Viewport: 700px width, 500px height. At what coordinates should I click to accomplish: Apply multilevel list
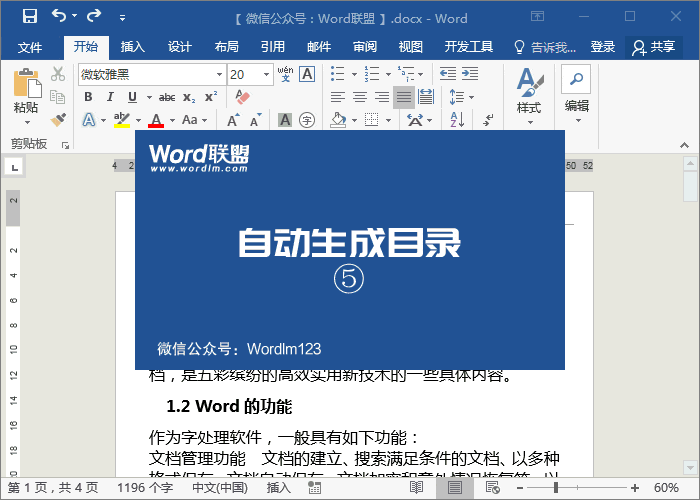point(406,74)
